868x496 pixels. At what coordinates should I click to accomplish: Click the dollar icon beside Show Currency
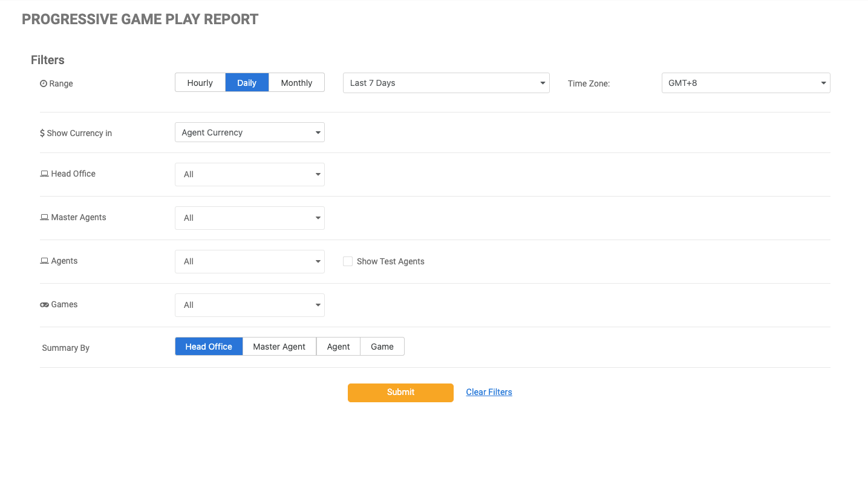42,133
